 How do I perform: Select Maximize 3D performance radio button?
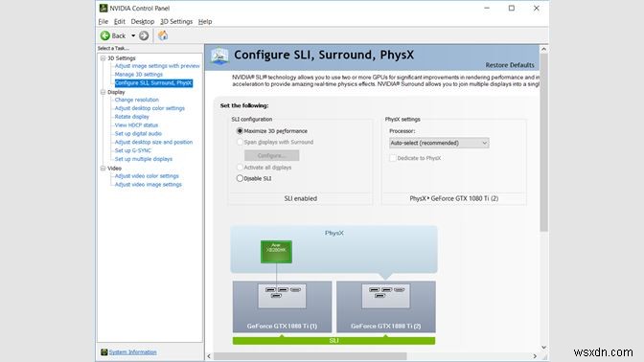(x=240, y=131)
